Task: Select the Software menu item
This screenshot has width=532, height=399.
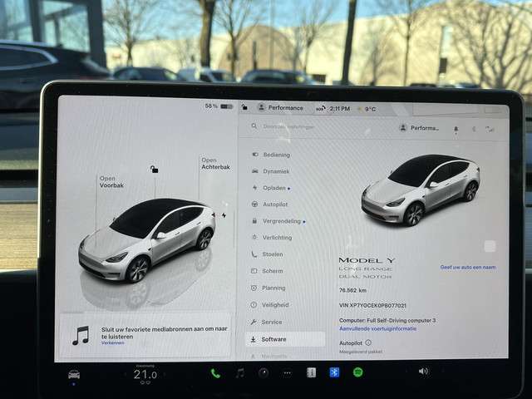Action: [x=273, y=339]
